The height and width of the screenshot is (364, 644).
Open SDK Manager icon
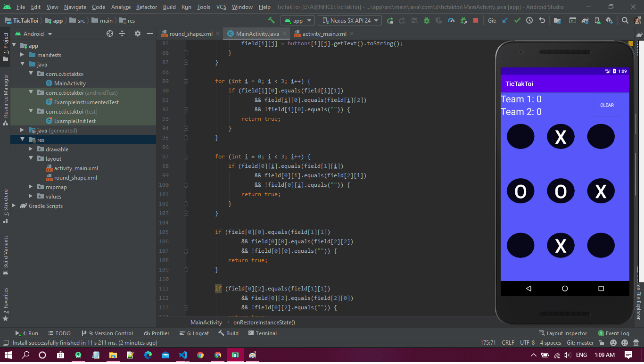click(610, 20)
